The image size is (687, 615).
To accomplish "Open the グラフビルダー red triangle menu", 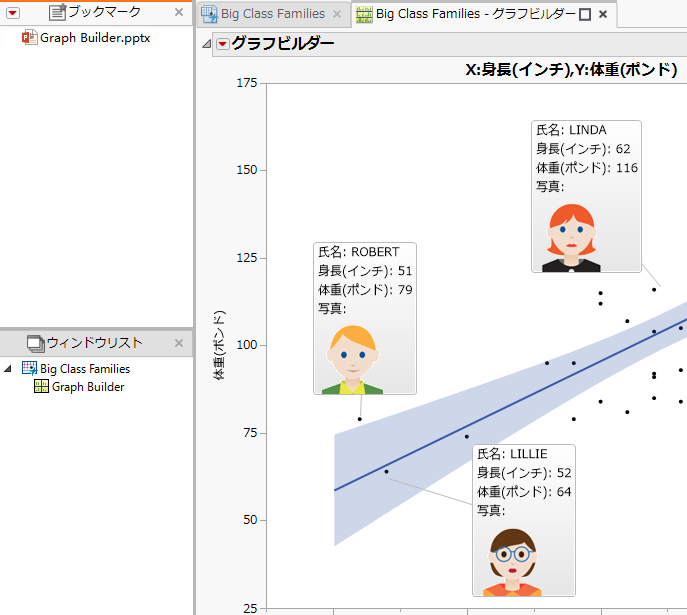I will pyautogui.click(x=223, y=44).
